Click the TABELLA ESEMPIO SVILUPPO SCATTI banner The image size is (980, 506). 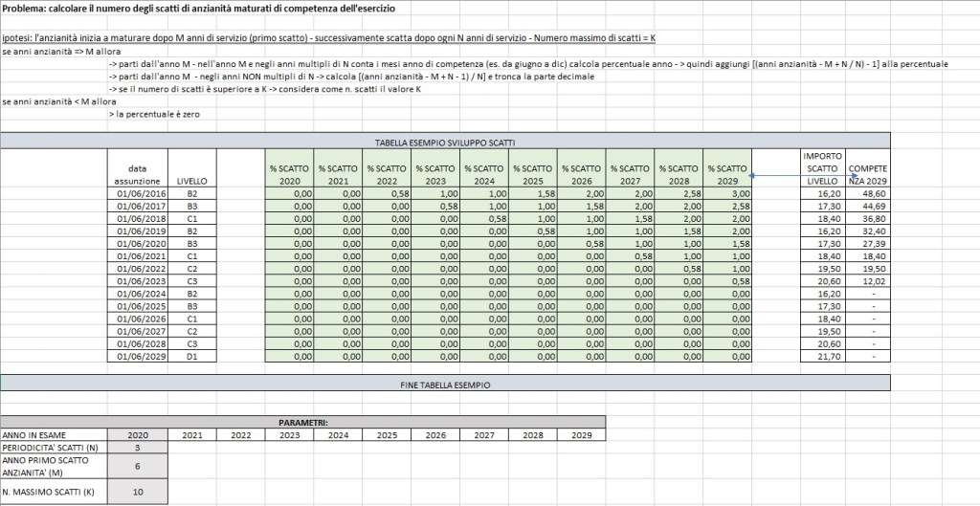[x=445, y=141]
